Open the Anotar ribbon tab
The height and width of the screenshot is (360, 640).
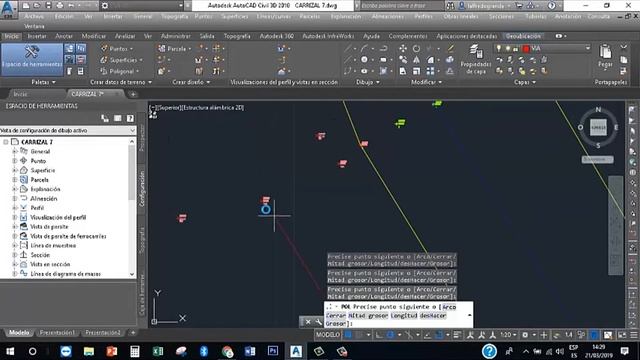(64, 36)
